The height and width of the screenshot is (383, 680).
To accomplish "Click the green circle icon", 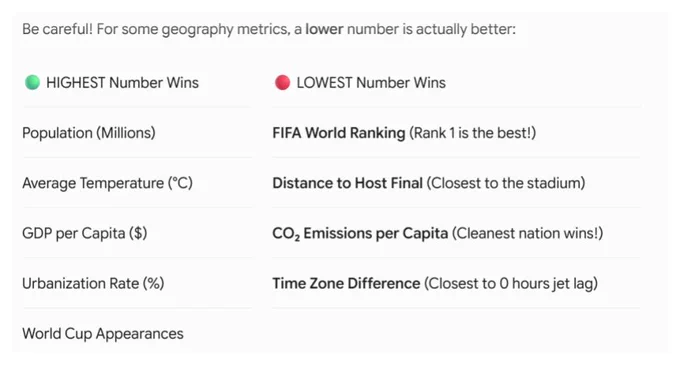I will pos(33,82).
